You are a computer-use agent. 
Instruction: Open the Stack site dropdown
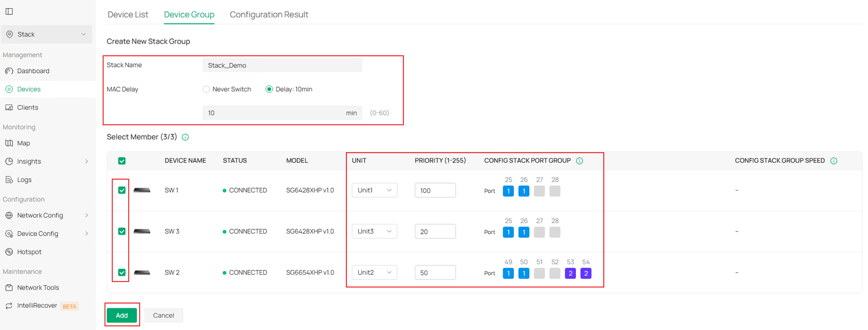(x=46, y=34)
